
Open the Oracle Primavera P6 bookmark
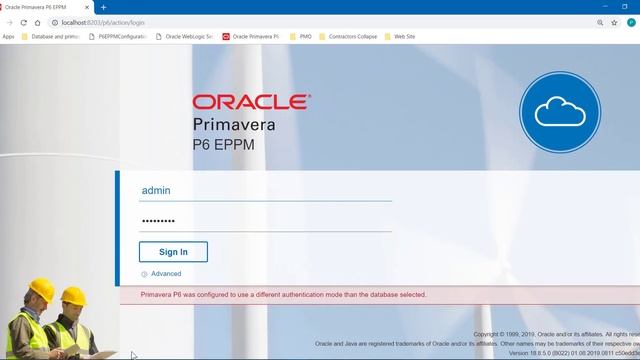coord(251,37)
